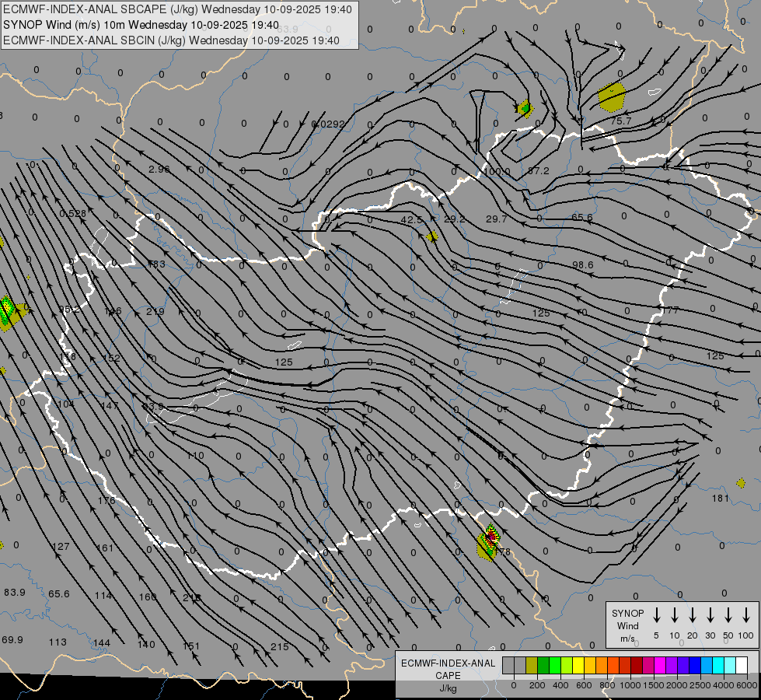Click the map value 151
The width and height of the screenshot is (761, 700).
pyautogui.click(x=191, y=646)
